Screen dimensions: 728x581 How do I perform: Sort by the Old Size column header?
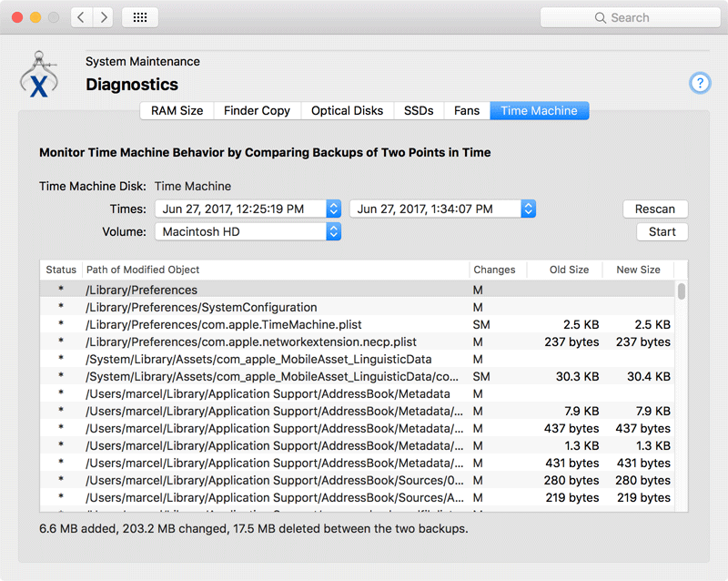pyautogui.click(x=565, y=270)
